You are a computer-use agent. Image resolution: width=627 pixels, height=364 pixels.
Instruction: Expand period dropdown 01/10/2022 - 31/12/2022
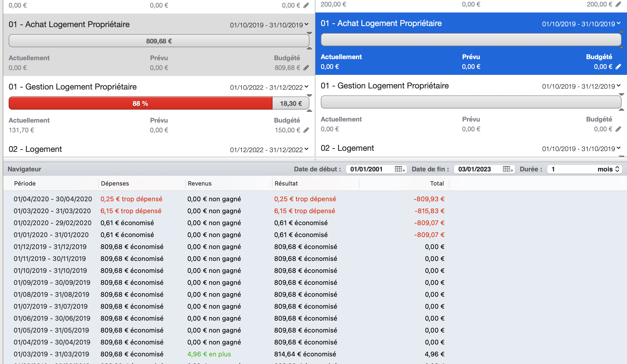(x=307, y=87)
